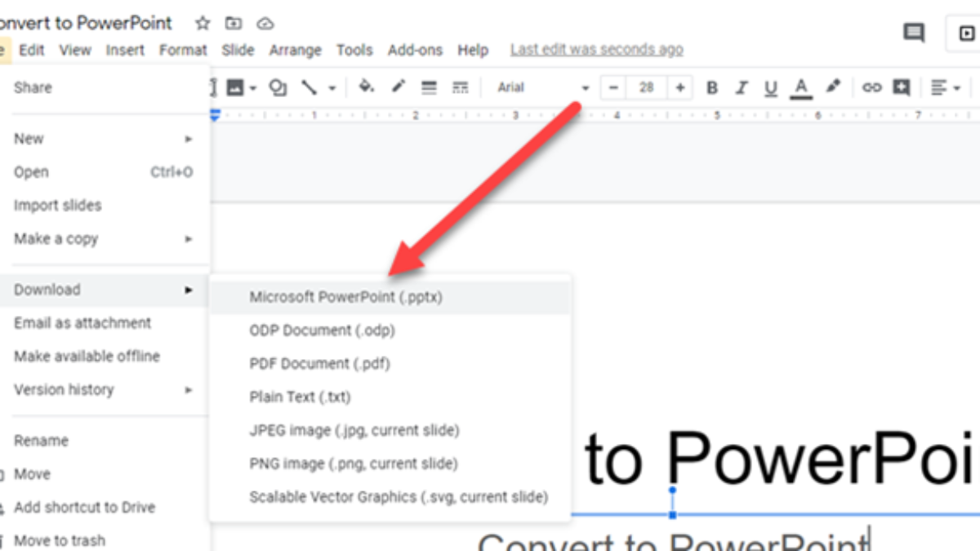This screenshot has height=551, width=980.
Task: Click the fill color bucket icon
Action: point(367,87)
